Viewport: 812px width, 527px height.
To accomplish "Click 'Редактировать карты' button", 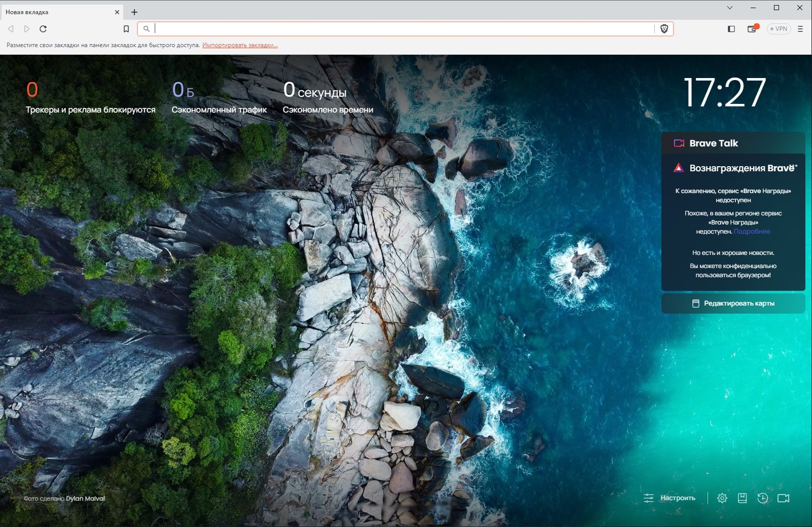I will pos(733,304).
